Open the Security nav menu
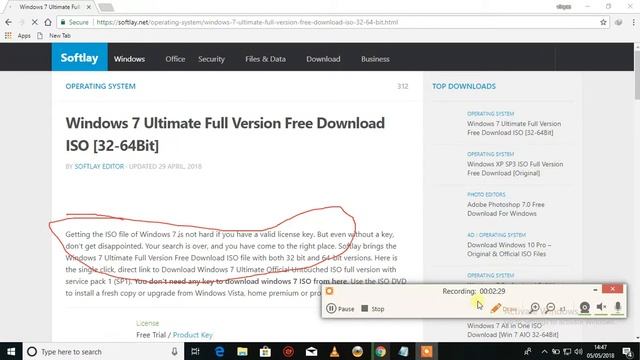This screenshot has height=360, width=640. pyautogui.click(x=211, y=59)
